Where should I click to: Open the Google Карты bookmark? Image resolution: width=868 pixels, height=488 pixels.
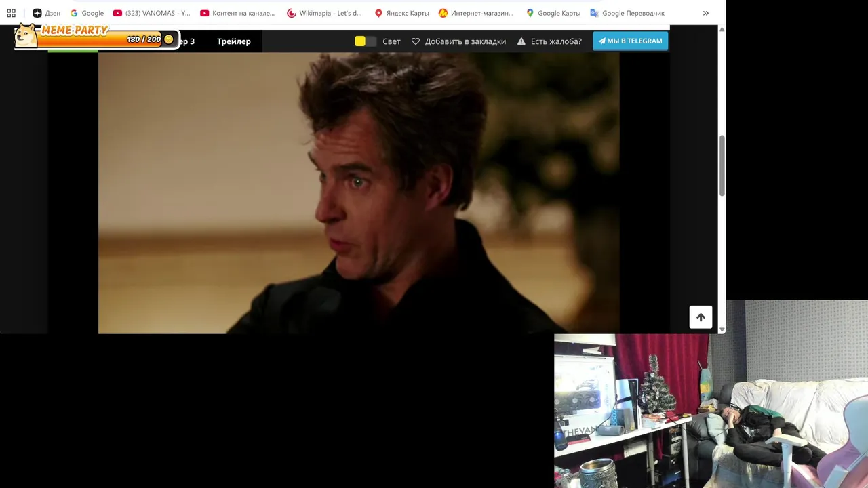click(x=553, y=13)
